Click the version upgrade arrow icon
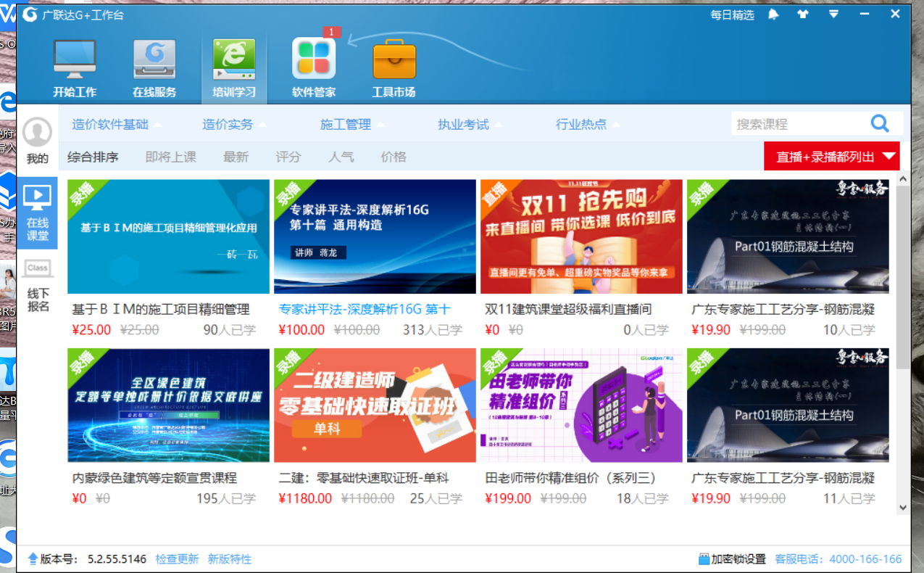This screenshot has width=924, height=573. coord(33,559)
